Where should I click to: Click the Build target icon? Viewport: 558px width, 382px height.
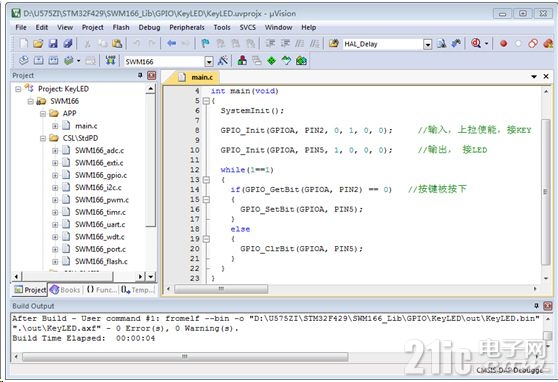tap(38, 61)
